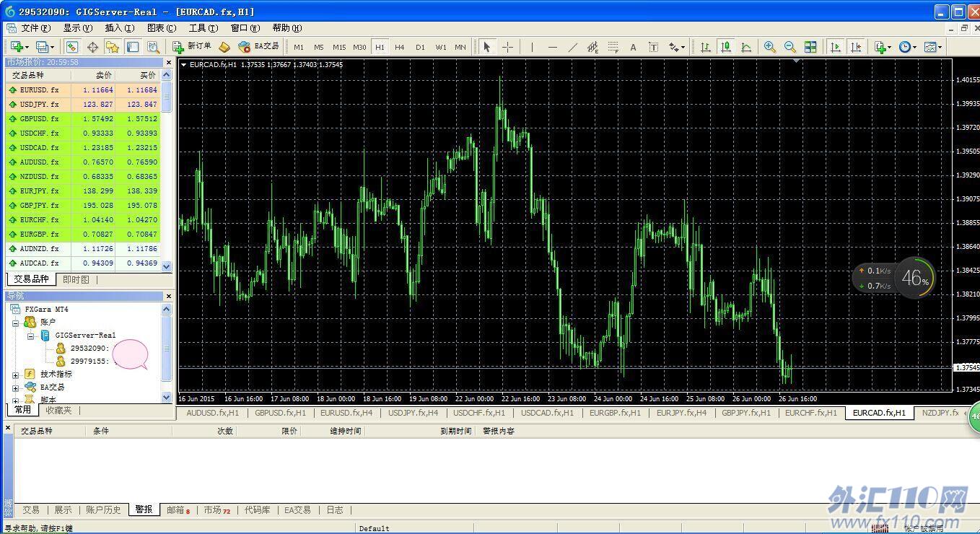Viewport: 980px width, 534px height.
Task: Select the horizontal line drawing tool
Action: 552,47
